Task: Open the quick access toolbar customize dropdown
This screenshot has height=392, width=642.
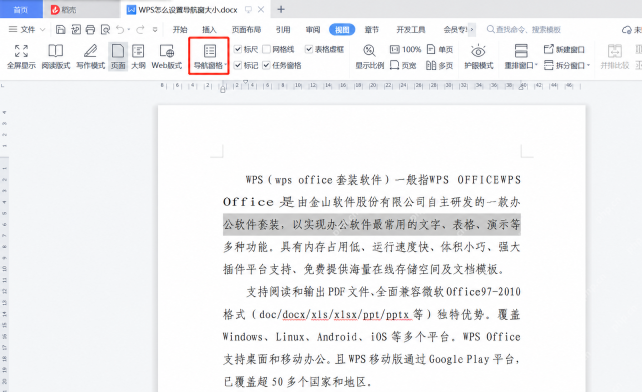Action: [x=155, y=29]
